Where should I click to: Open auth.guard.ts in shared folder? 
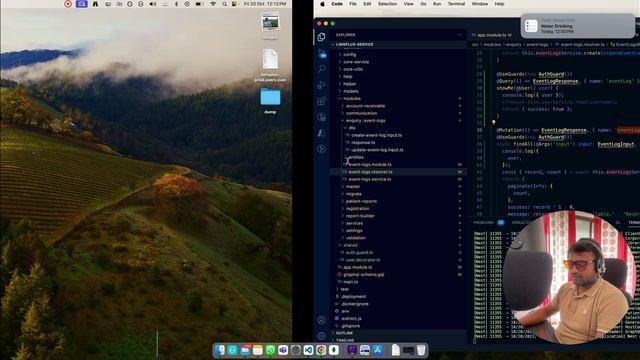(398, 253)
